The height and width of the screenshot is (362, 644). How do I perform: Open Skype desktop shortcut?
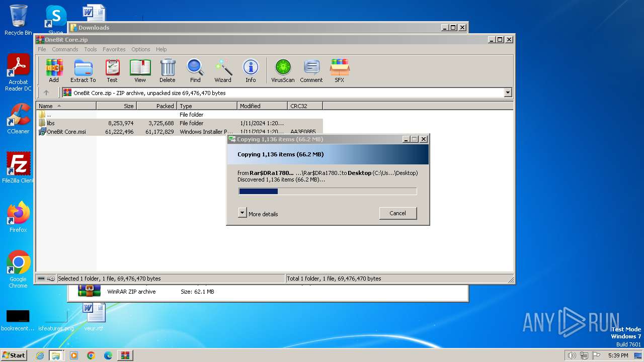coord(56,19)
